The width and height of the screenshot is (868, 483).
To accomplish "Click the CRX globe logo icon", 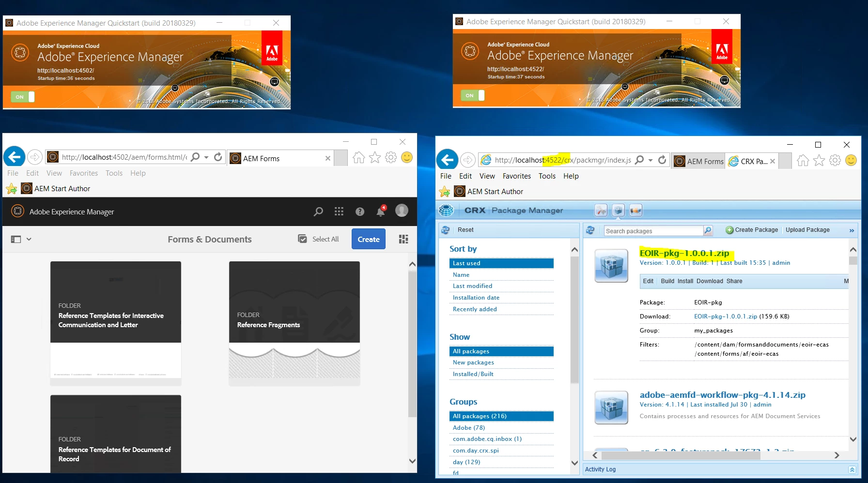I will coord(446,210).
